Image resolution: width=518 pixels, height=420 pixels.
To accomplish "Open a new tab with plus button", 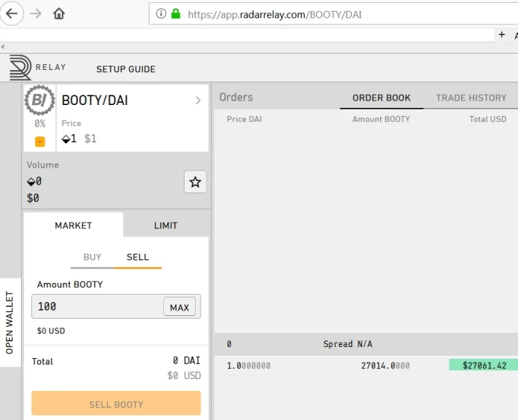I will point(502,35).
